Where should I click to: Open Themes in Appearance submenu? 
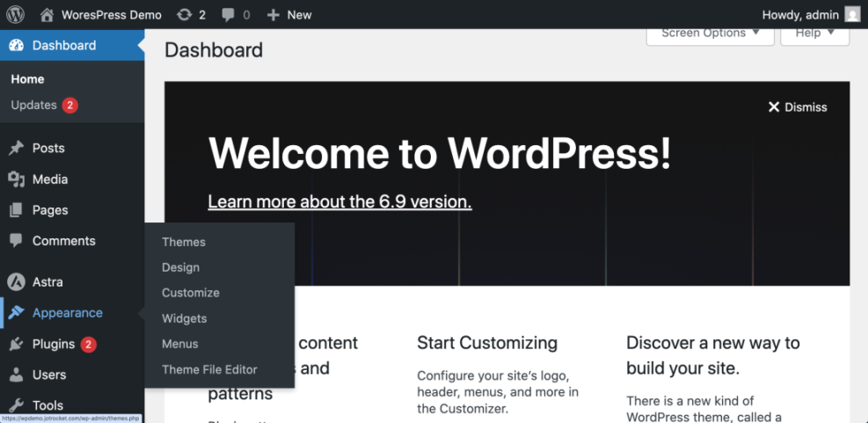coord(184,242)
